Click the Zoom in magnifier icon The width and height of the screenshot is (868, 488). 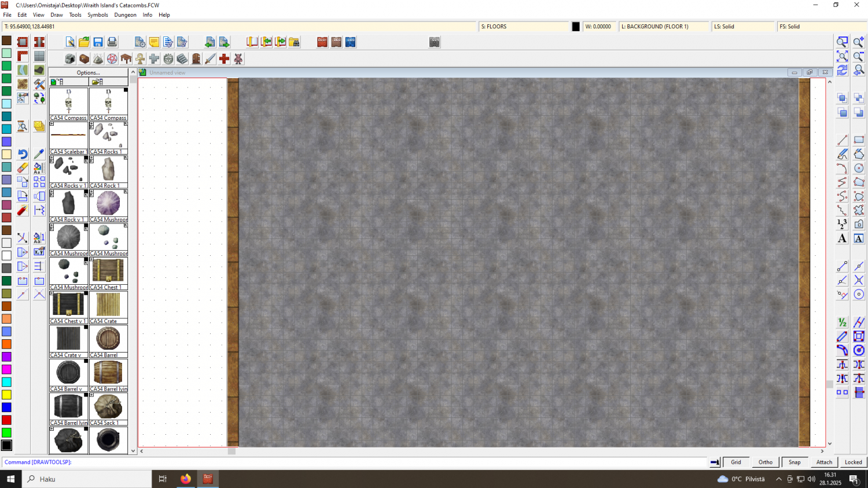coord(859,42)
